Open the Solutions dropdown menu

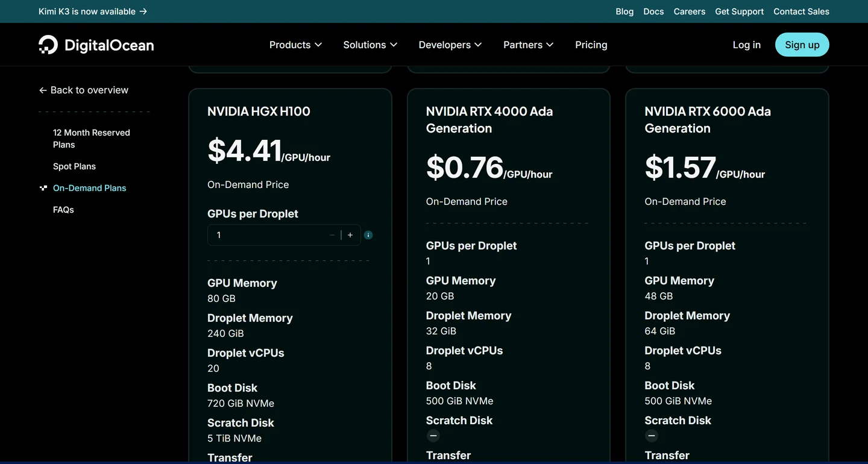(370, 45)
